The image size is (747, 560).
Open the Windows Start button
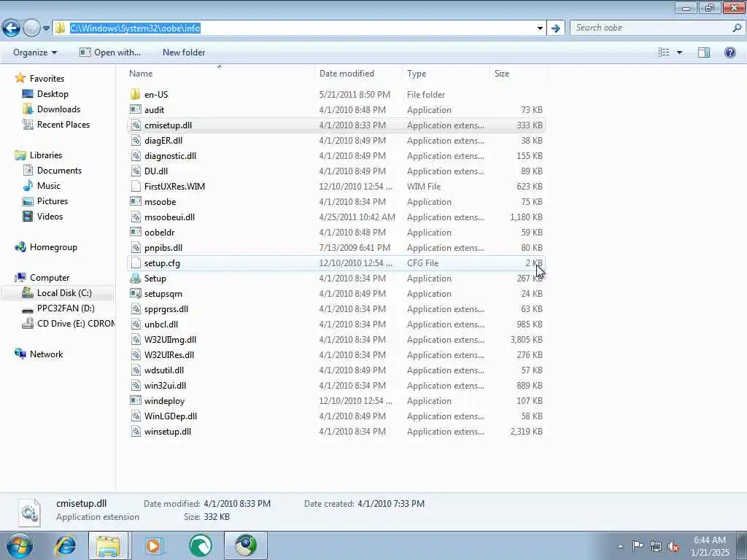pyautogui.click(x=19, y=545)
